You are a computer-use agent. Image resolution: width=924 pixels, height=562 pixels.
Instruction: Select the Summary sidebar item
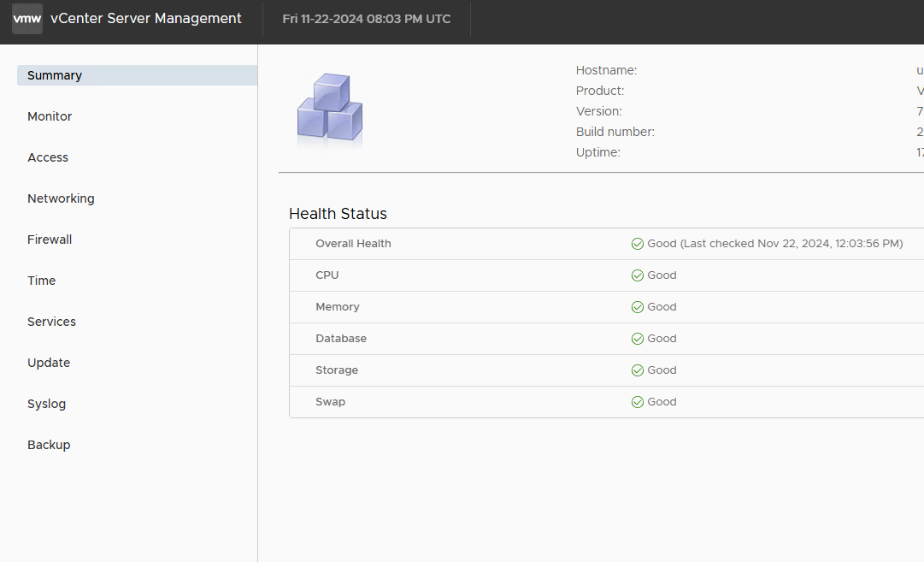[x=55, y=75]
